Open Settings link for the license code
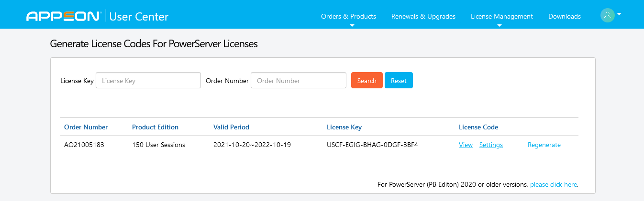Screen dimensions: 644x201 click(x=491, y=145)
